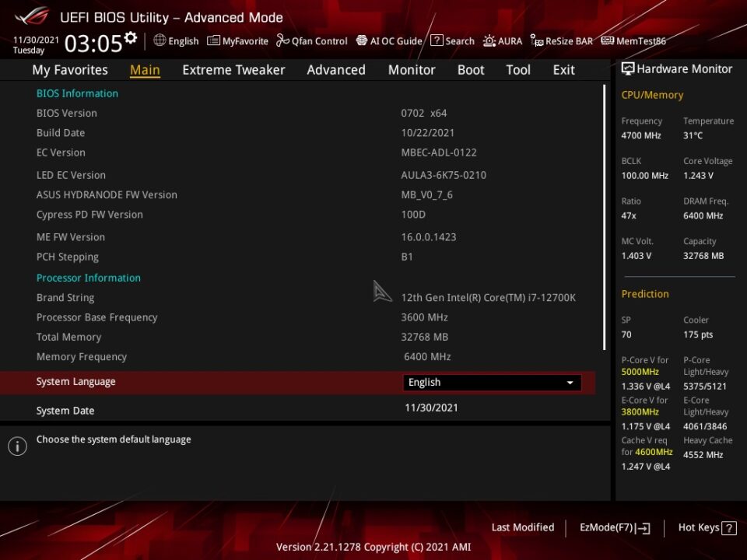Open the Search tool
The height and width of the screenshot is (560, 747).
coord(453,41)
